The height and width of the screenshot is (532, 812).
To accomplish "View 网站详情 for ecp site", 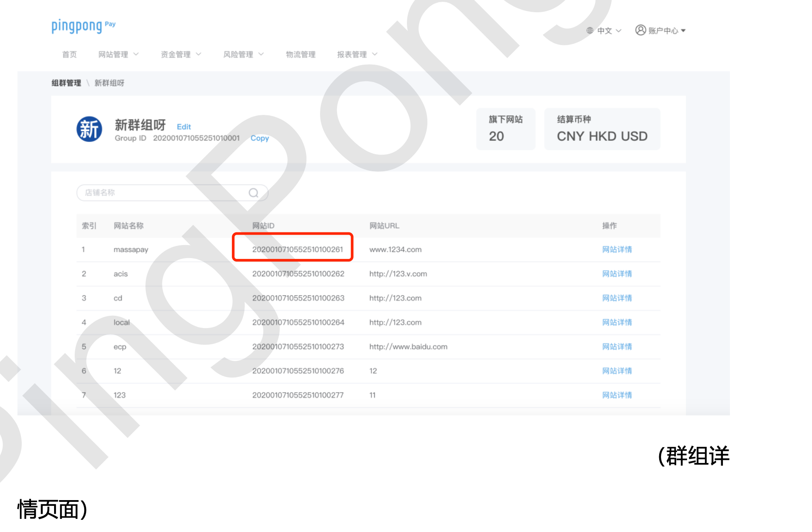I will pos(617,346).
